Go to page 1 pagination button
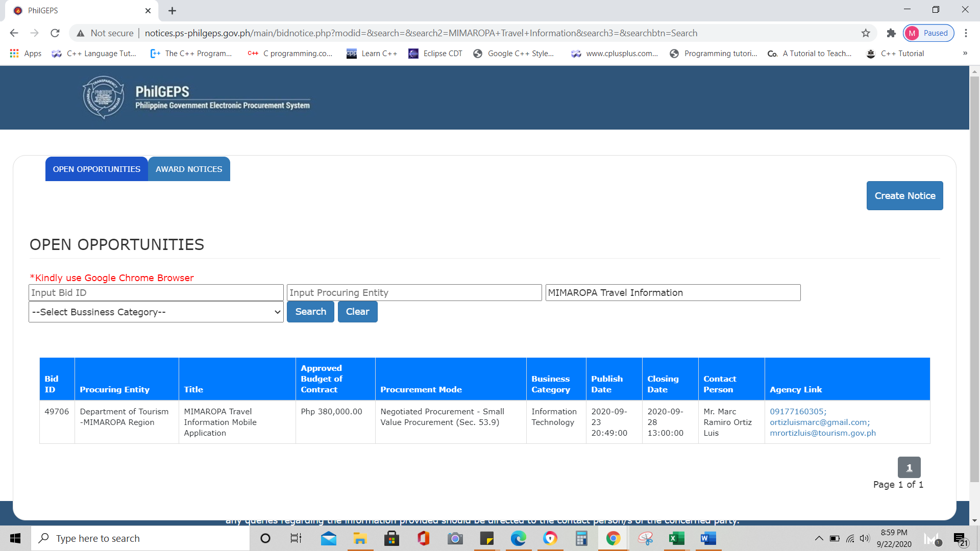 coord(909,467)
